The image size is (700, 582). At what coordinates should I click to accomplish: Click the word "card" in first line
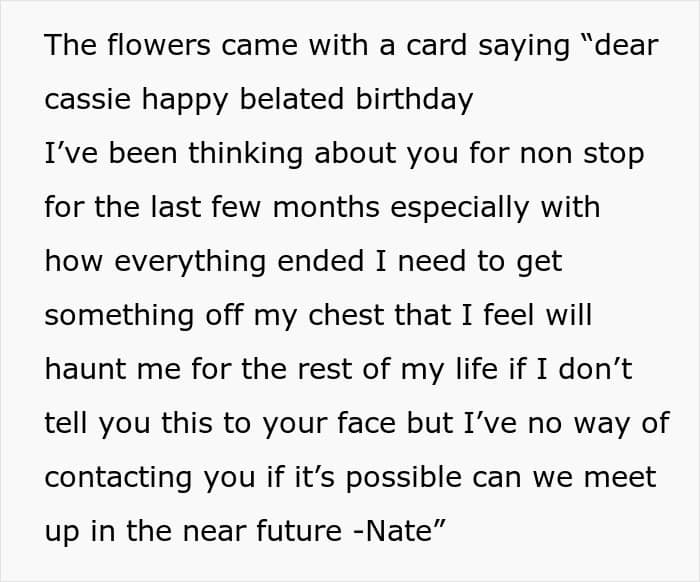[x=436, y=45]
